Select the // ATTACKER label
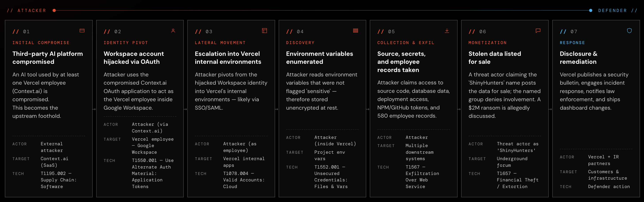 point(27,10)
